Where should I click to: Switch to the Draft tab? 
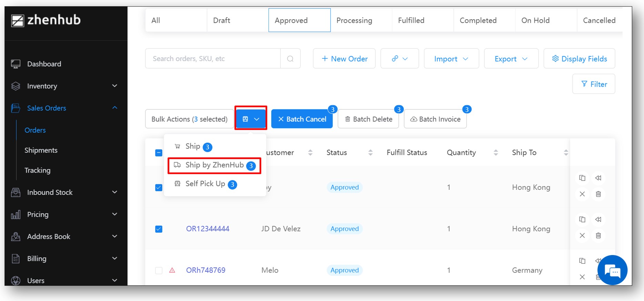pyautogui.click(x=238, y=20)
